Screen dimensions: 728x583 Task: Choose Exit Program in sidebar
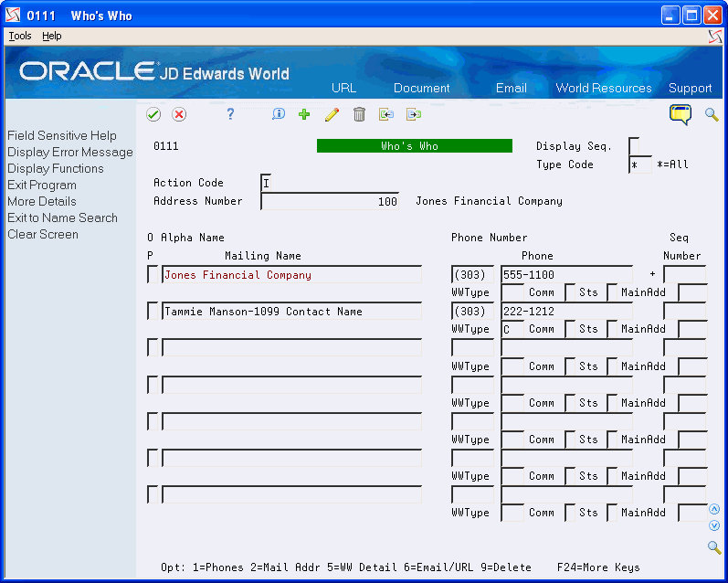click(42, 185)
